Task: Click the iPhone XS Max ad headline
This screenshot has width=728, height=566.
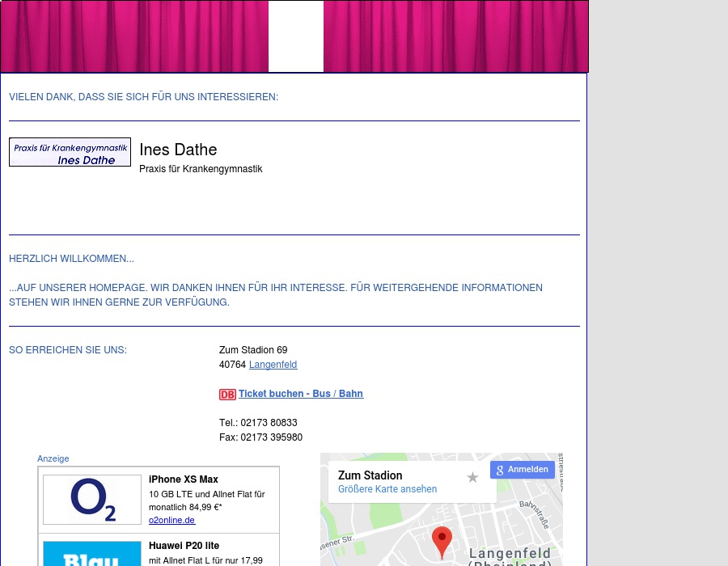Action: 184,479
